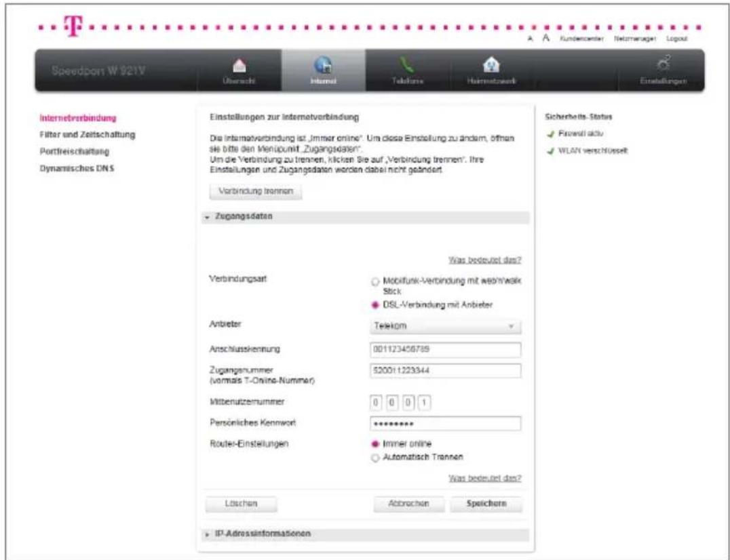Choose the Automatisch Trennen option
This screenshot has width=730, height=560.
pos(374,458)
